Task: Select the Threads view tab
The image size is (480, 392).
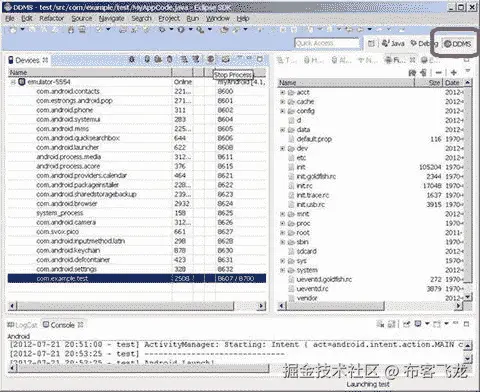Action: pyautogui.click(x=287, y=60)
